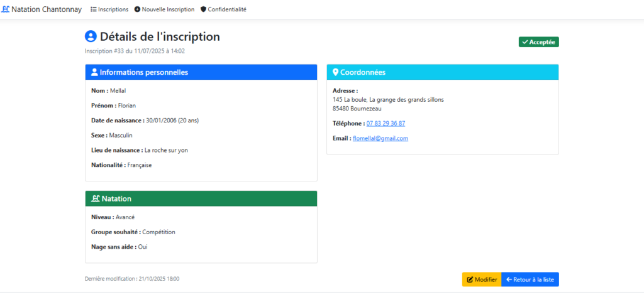Open the Nouvelle Inscription menu item

click(x=164, y=9)
